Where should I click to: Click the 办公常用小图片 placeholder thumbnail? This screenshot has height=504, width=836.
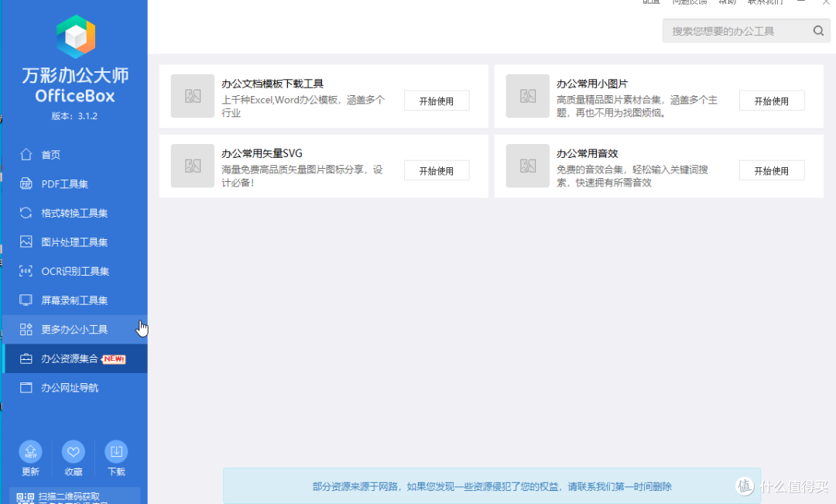click(527, 96)
